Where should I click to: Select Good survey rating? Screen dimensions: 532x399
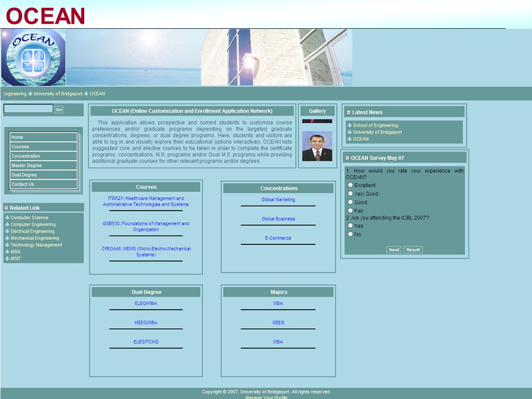tap(350, 202)
